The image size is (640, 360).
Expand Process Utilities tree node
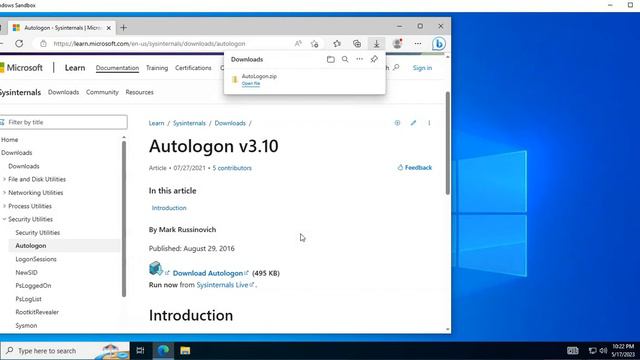4,206
